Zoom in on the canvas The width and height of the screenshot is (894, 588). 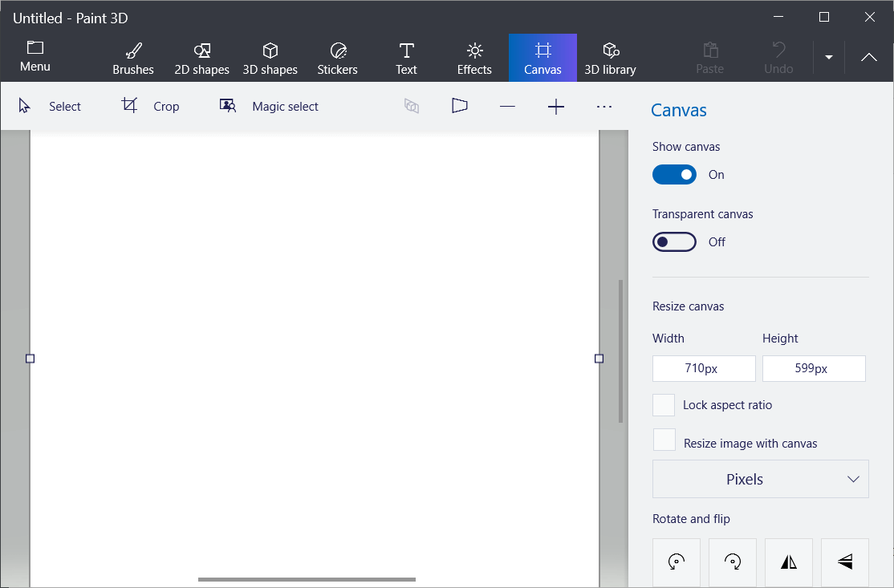(x=555, y=105)
